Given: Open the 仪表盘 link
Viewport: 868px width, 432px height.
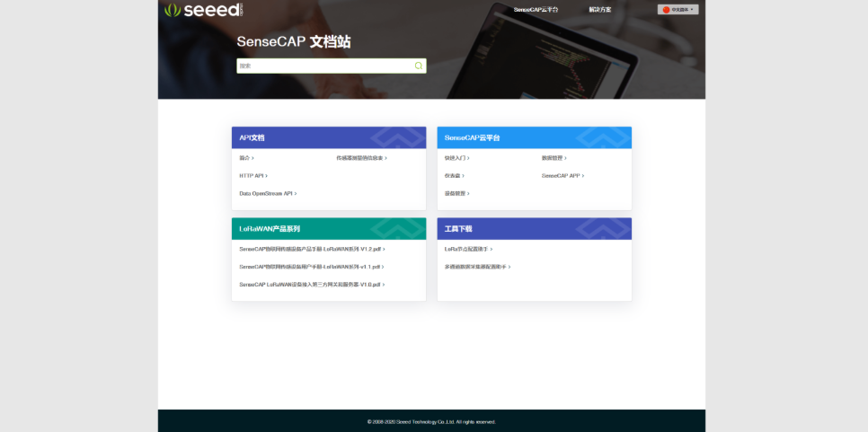Looking at the screenshot, I should point(454,176).
